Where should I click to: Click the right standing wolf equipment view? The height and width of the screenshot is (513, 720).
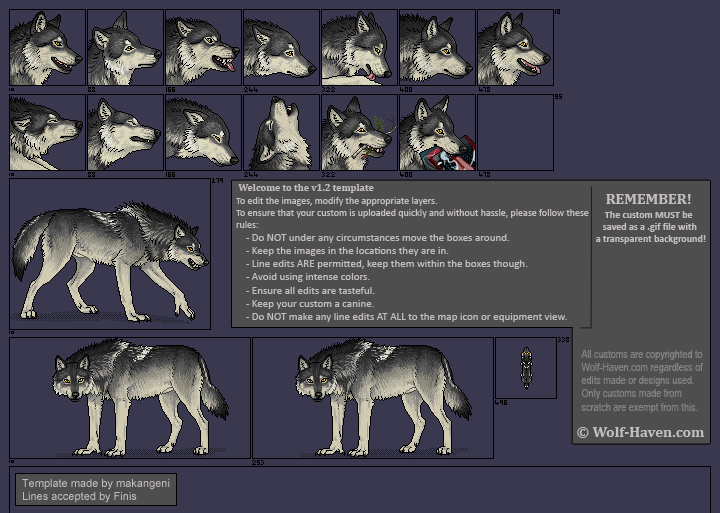coord(373,398)
